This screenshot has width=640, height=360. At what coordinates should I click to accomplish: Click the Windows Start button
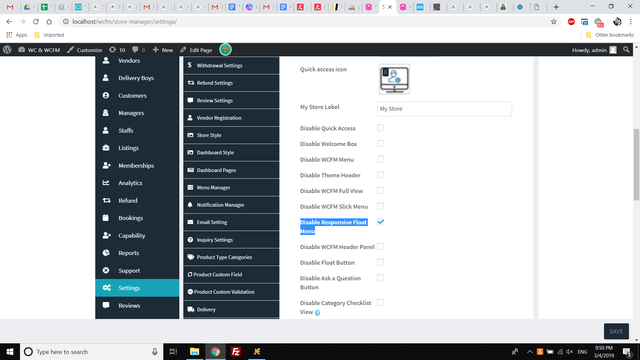point(10,351)
